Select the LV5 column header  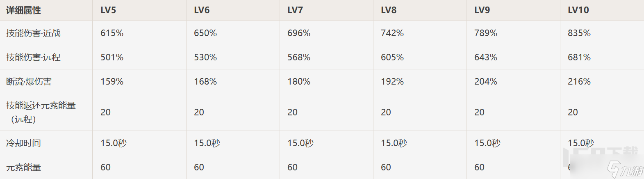point(108,10)
